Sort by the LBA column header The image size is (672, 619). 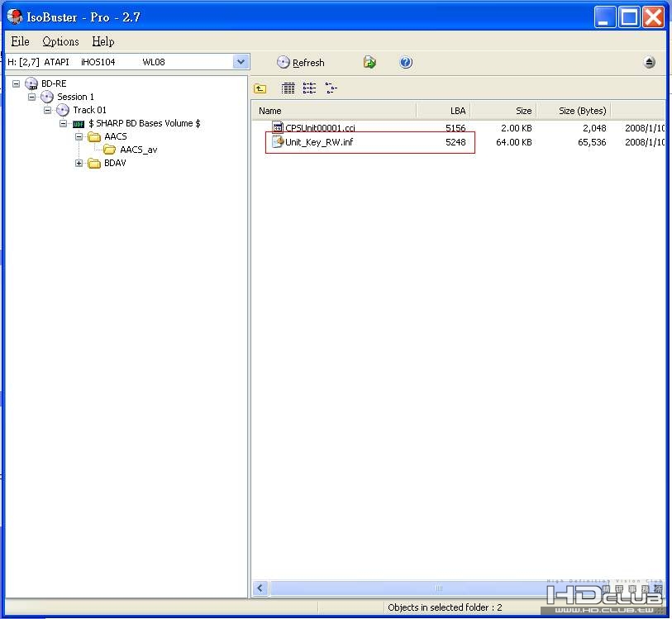[443, 111]
